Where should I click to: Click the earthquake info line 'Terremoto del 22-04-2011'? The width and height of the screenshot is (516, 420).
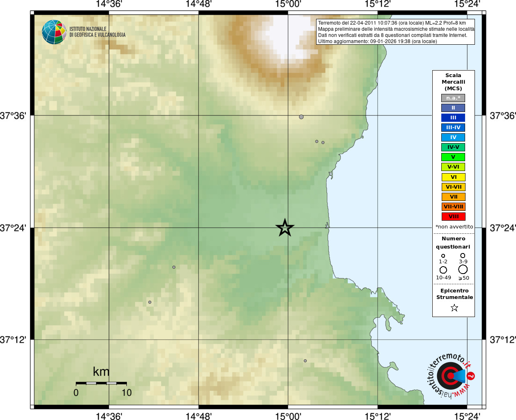[392, 23]
